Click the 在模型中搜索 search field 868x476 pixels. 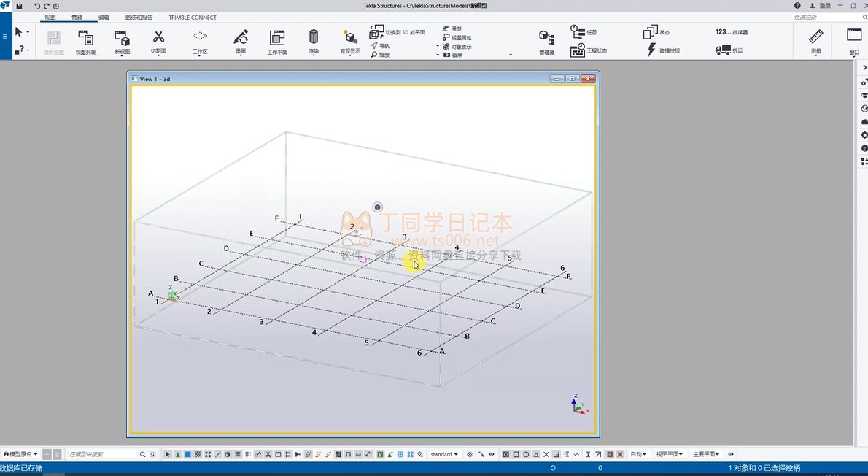[x=102, y=454]
